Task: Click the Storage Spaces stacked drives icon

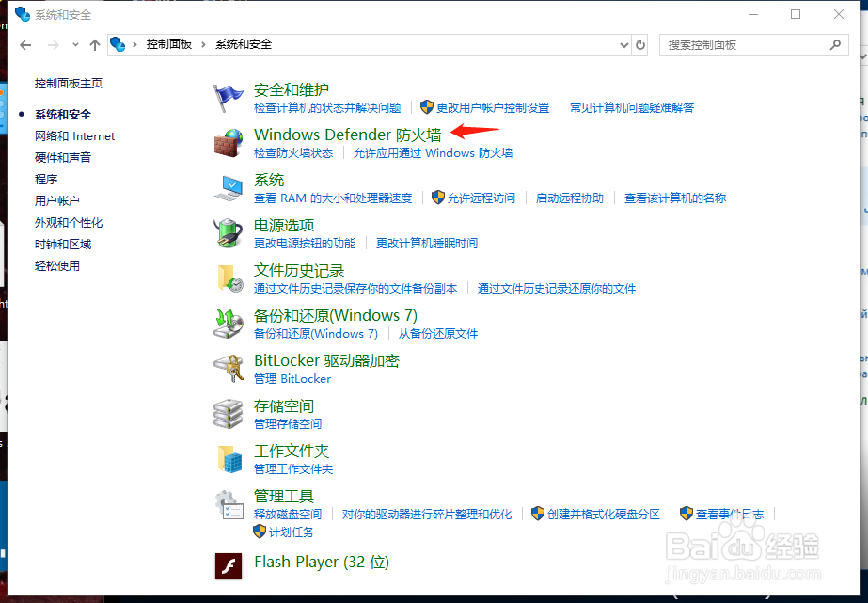Action: click(229, 414)
